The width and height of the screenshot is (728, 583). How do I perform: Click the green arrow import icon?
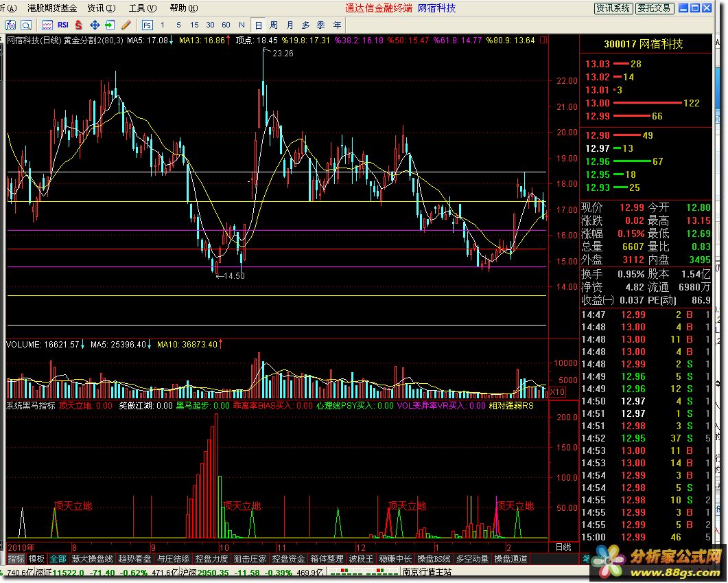(110, 25)
